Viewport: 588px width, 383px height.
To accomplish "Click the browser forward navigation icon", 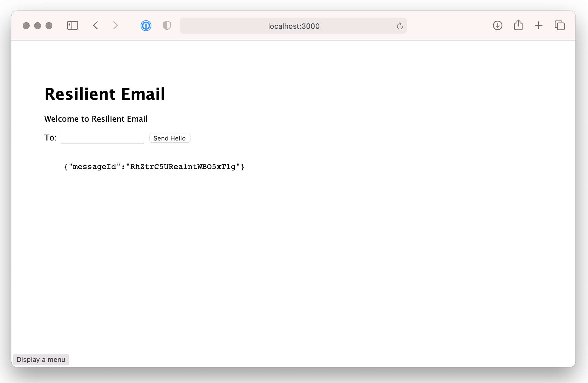I will [x=115, y=25].
